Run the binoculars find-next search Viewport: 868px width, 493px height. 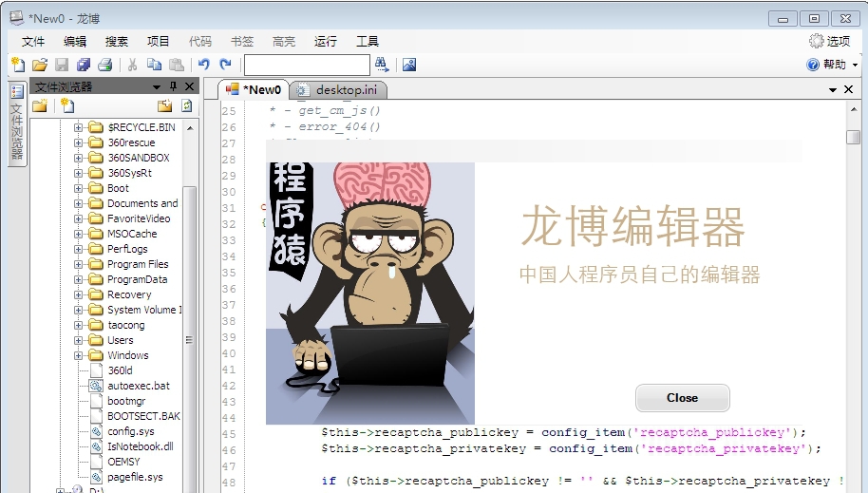click(382, 65)
